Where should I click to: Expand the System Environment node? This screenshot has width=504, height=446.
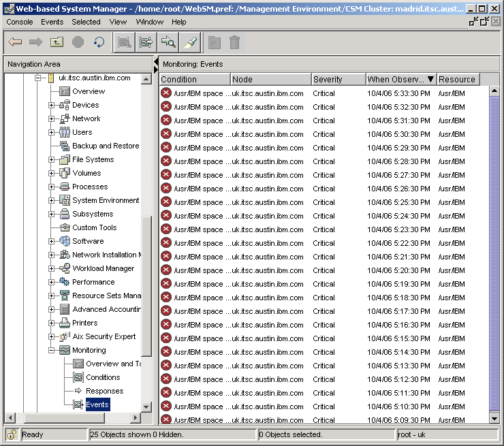(x=52, y=200)
